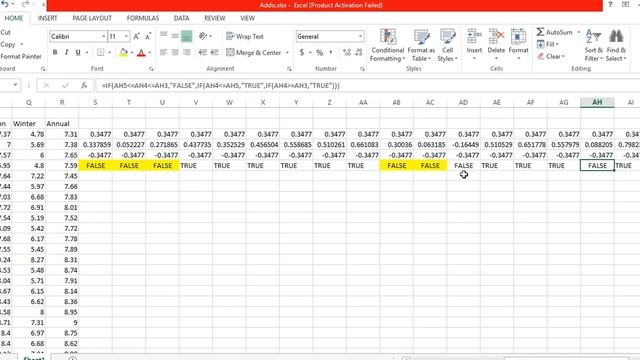Click inside the formula bar text
The height and width of the screenshot is (360, 640).
[220, 86]
